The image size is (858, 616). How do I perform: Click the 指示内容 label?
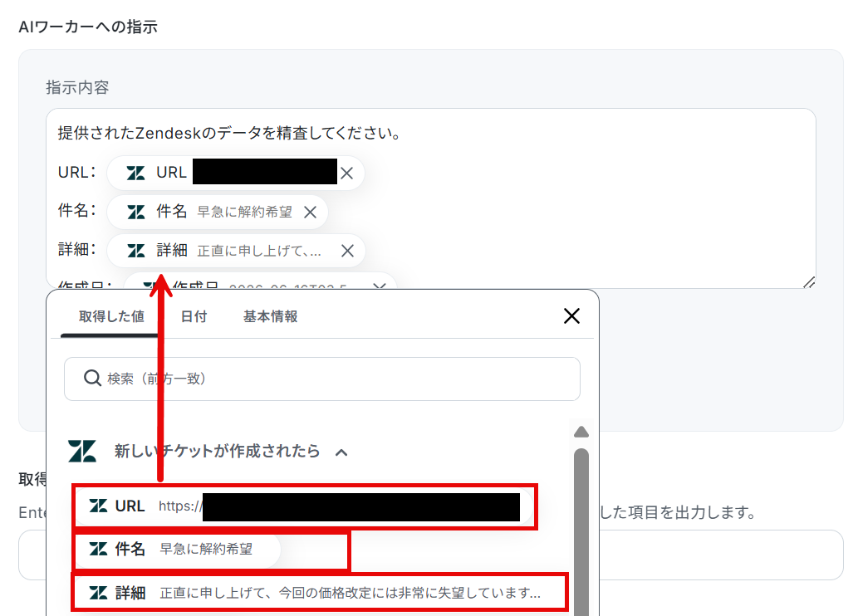coord(77,87)
